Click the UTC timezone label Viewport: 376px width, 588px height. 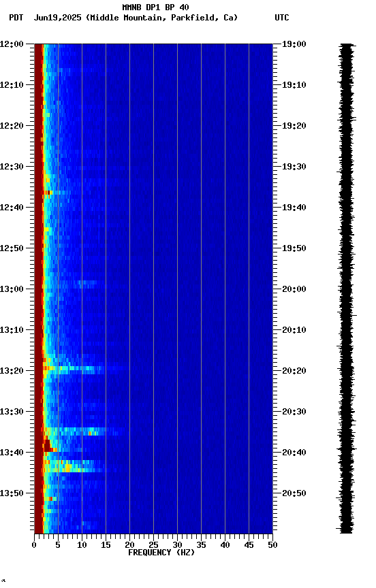pos(282,18)
